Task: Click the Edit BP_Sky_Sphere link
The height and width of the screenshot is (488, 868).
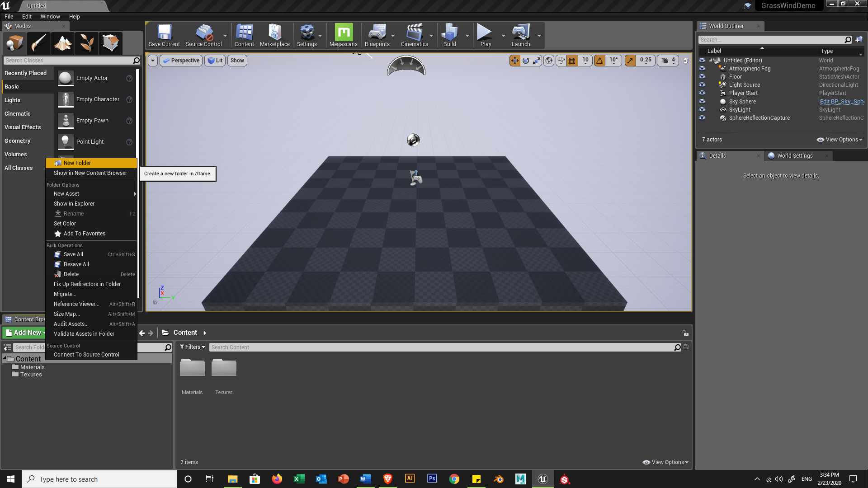Action: tap(841, 102)
